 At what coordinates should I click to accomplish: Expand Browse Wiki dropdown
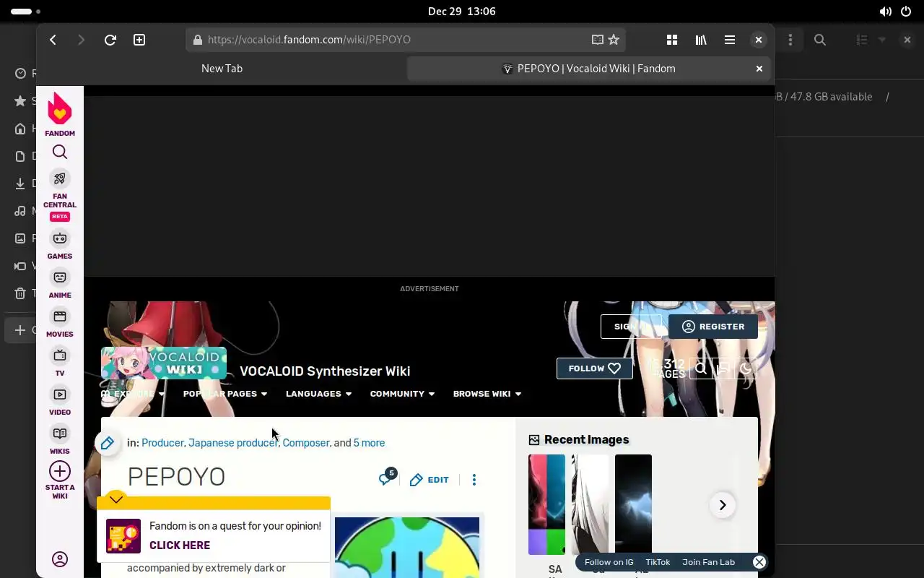[487, 394]
